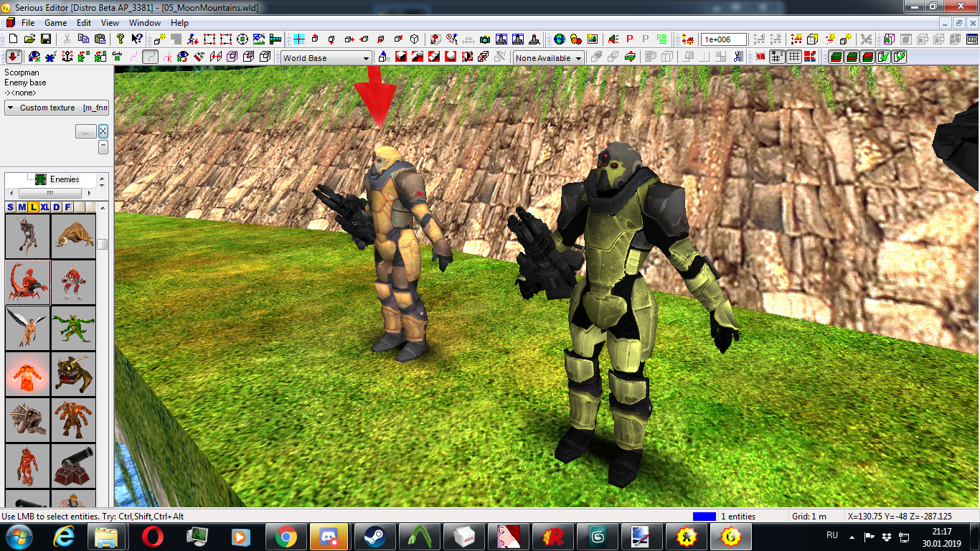Click the red P play icon
Viewport: 980px width, 551px height.
pyautogui.click(x=630, y=39)
